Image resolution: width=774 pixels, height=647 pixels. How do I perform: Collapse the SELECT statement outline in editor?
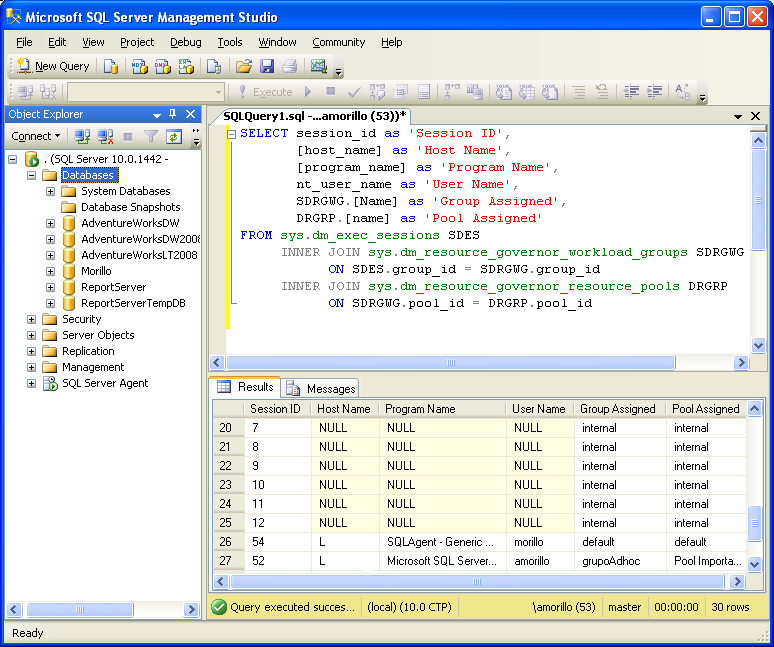(232, 134)
